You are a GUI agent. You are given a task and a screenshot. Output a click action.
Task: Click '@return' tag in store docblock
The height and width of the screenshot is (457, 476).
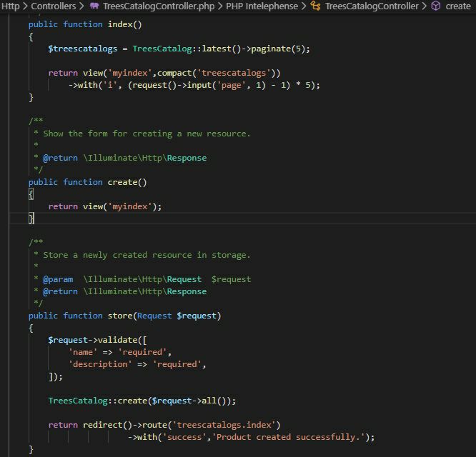tap(61, 291)
